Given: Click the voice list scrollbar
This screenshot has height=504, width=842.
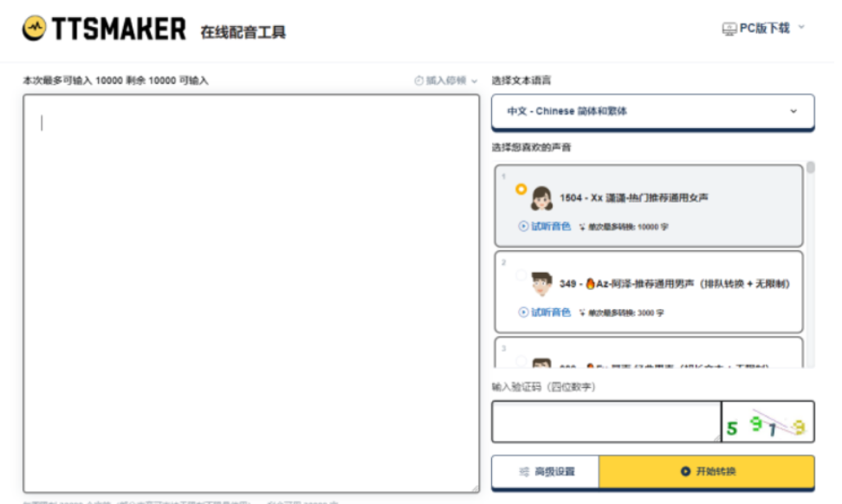Looking at the screenshot, I should click(810, 168).
